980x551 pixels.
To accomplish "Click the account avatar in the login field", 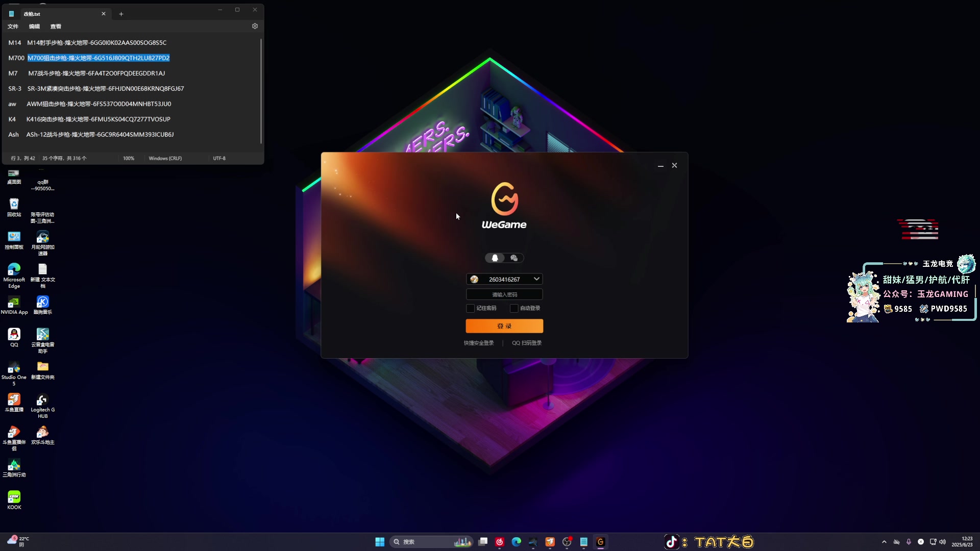I will [474, 279].
